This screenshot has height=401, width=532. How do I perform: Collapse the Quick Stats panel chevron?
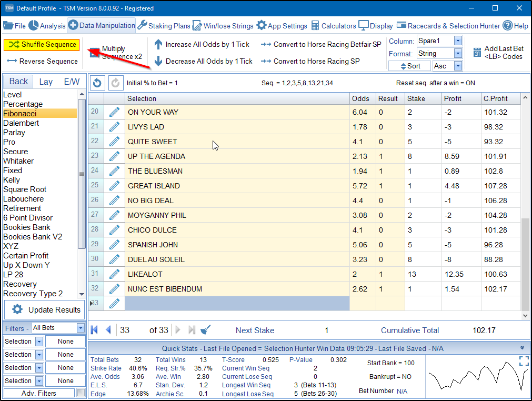[522, 348]
